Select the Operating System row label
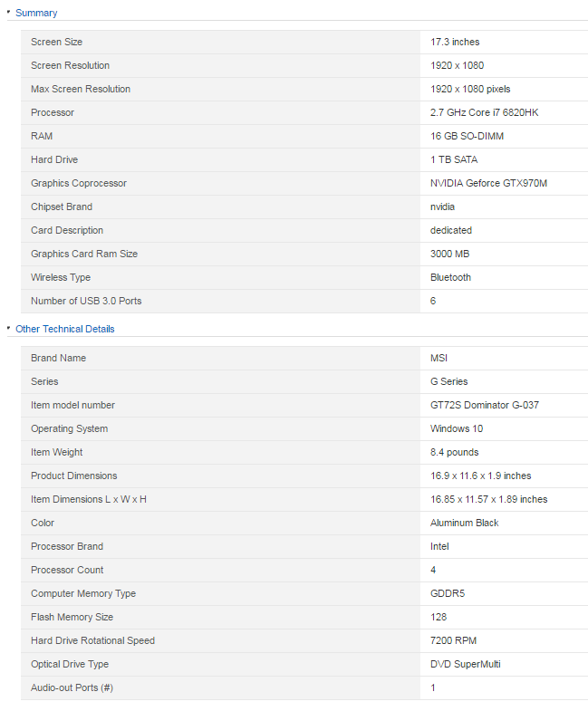 [70, 428]
